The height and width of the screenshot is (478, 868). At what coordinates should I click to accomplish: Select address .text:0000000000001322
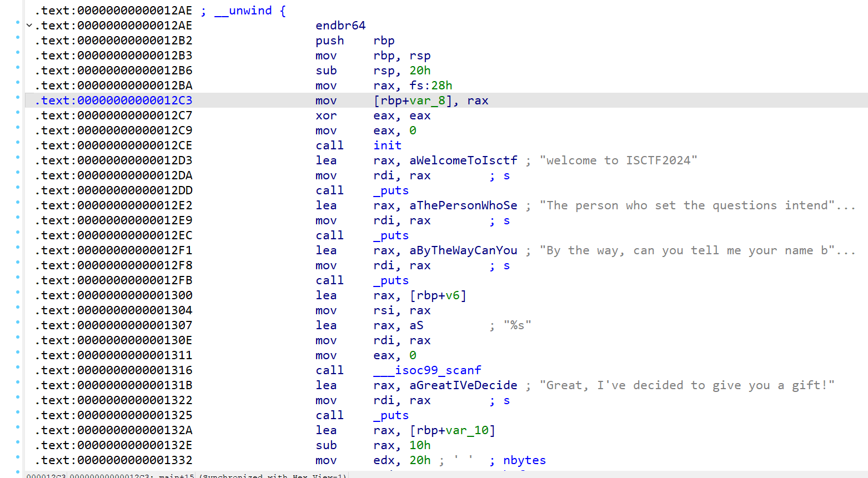[113, 400]
